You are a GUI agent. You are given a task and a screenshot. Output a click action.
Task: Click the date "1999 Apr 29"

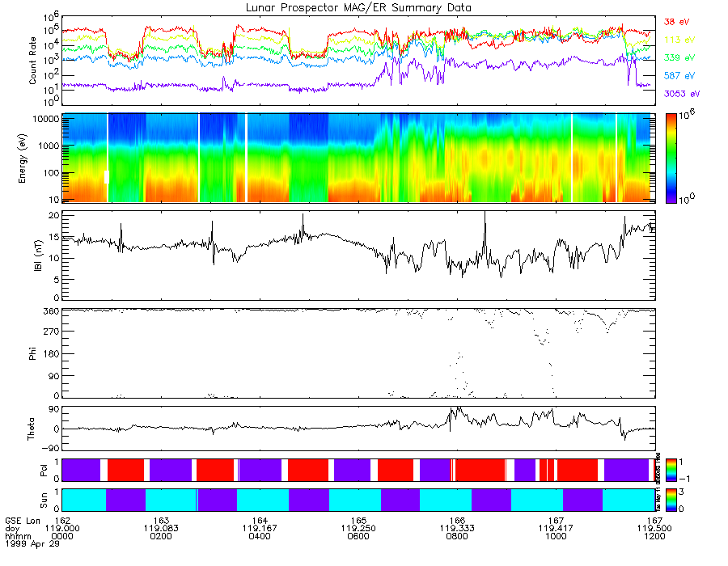tap(32, 543)
